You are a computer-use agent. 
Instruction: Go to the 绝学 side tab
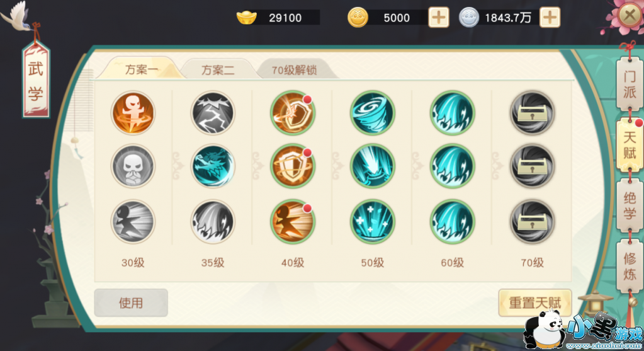click(x=630, y=205)
